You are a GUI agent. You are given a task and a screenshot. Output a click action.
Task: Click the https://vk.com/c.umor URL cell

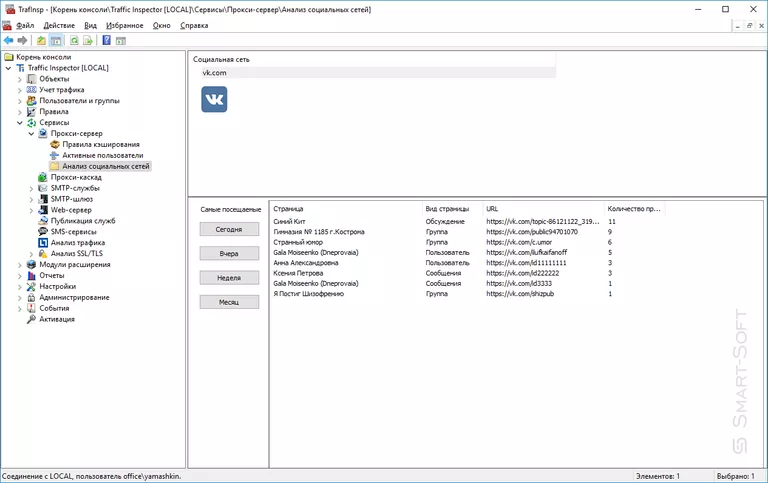pos(519,242)
